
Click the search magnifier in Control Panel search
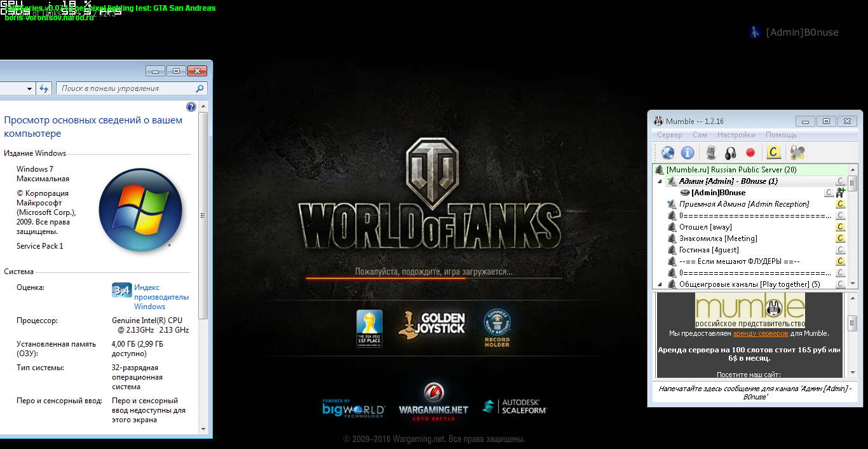[x=200, y=89]
